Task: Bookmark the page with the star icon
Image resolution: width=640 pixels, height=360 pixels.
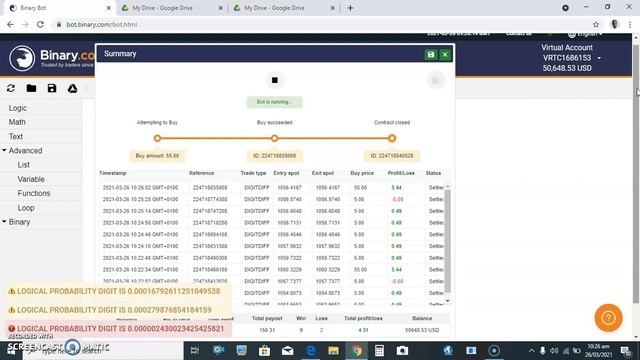Action: [596, 24]
